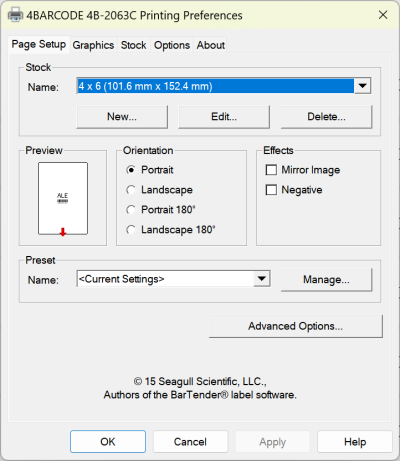
Task: Click the 4 x 6 stock name field
Action: pos(215,86)
